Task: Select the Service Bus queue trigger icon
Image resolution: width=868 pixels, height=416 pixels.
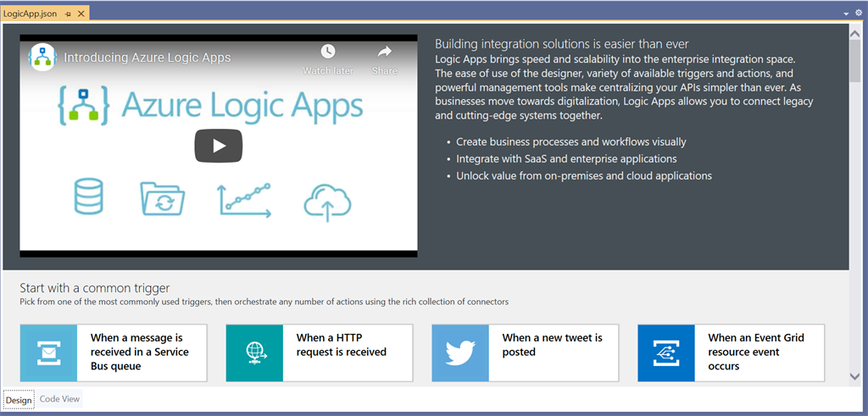Action: [x=48, y=353]
